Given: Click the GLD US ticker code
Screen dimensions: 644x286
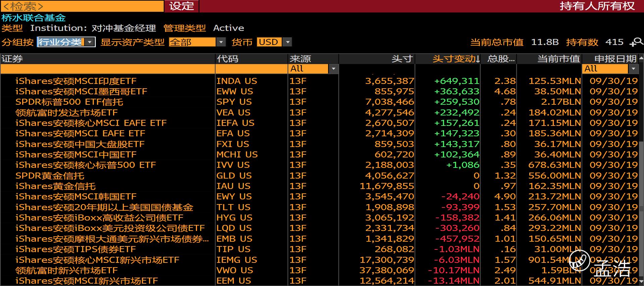Looking at the screenshot, I should (234, 176).
